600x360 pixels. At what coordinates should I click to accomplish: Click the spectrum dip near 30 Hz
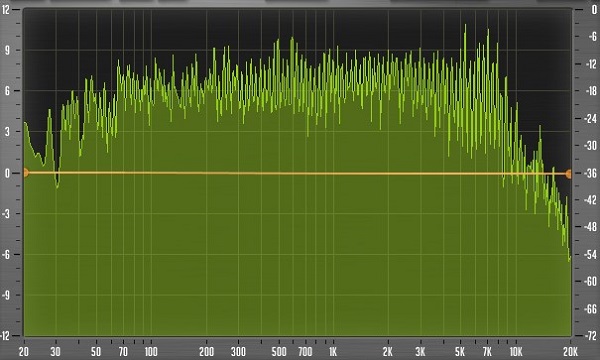tap(57, 185)
